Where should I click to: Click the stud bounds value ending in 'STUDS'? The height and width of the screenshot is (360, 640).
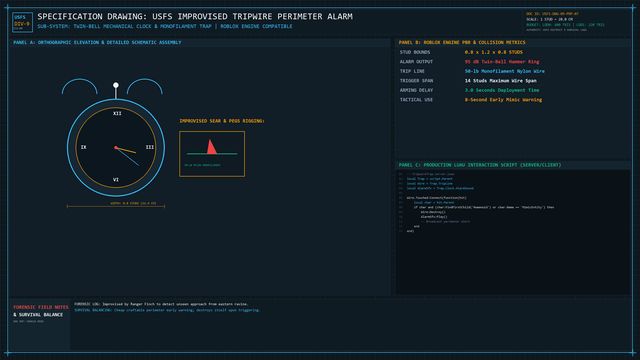(493, 52)
